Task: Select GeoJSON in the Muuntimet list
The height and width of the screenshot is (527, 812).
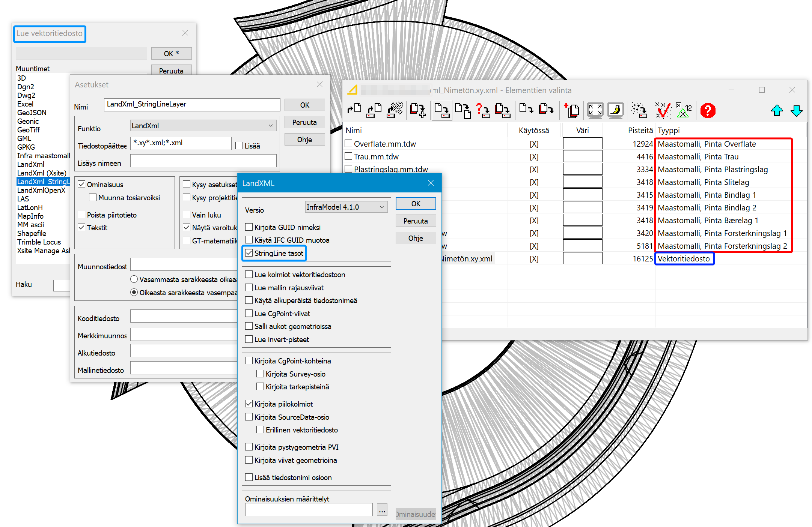Action: click(32, 113)
